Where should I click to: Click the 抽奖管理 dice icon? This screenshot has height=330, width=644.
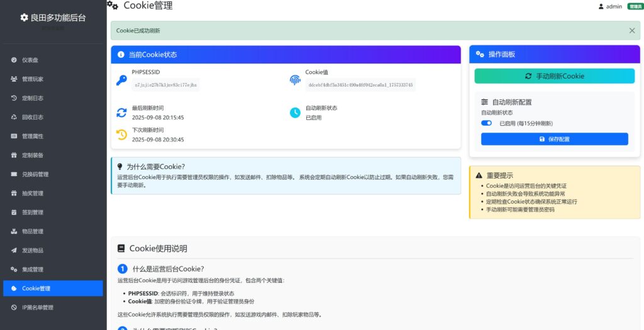(14, 194)
